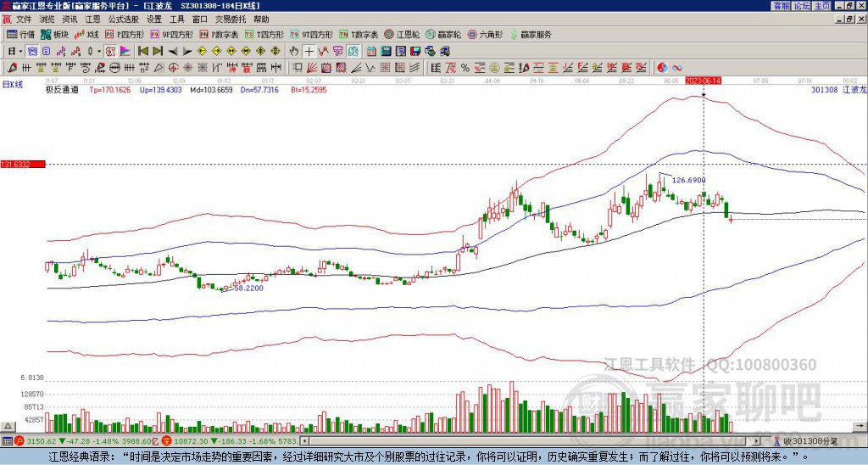868x465 pixels.
Task: Open the 9P四方形 tool
Action: click(x=171, y=34)
